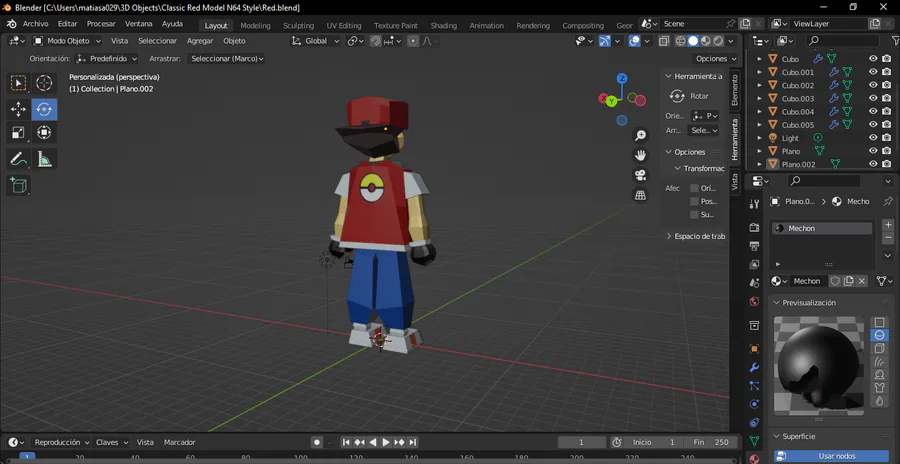Image resolution: width=900 pixels, height=464 pixels.
Task: Enable the Pos... affect-only checkbox
Action: point(695,201)
